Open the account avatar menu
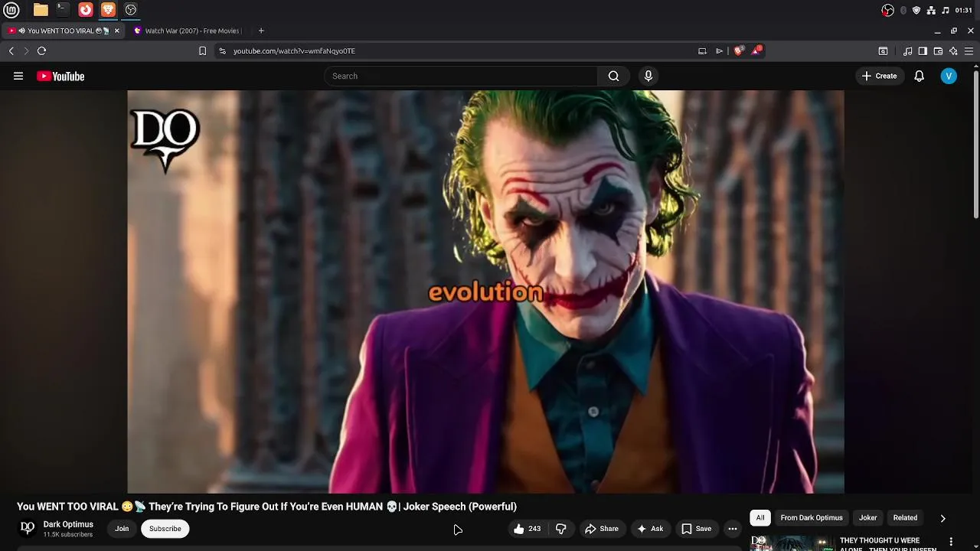Viewport: 980px width, 551px height. [x=949, y=76]
